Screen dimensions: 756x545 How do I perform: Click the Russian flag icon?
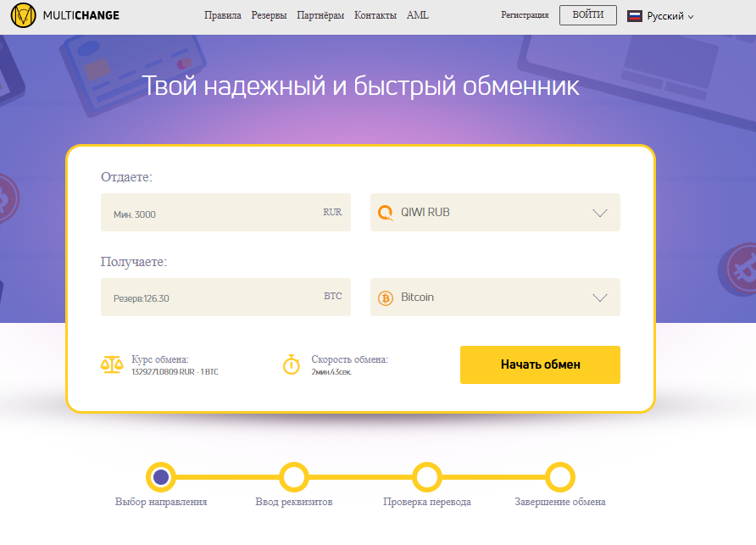pos(635,16)
